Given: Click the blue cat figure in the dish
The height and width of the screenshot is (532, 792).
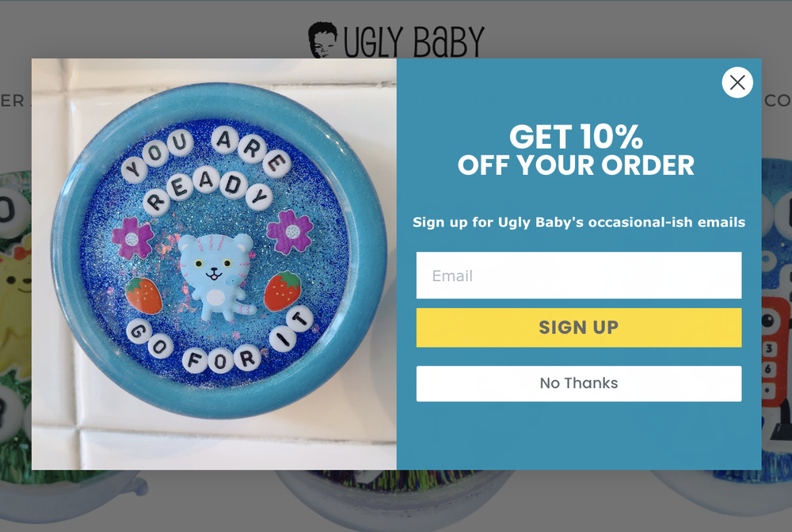Looking at the screenshot, I should coord(216,276).
